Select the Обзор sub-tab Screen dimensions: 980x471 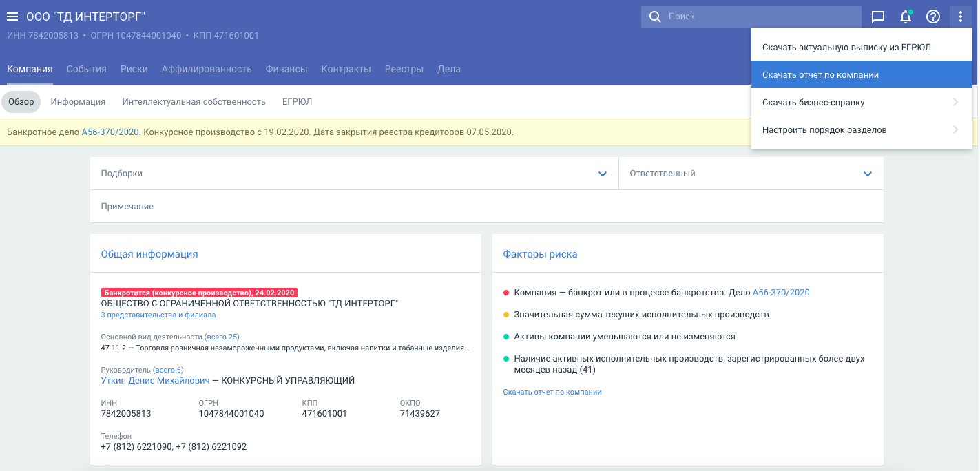[x=21, y=102]
